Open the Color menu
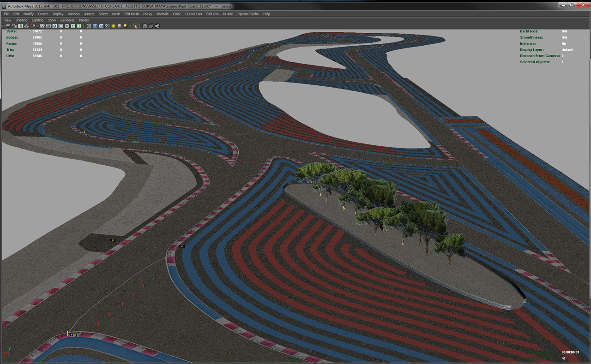591x364 pixels. (x=177, y=14)
